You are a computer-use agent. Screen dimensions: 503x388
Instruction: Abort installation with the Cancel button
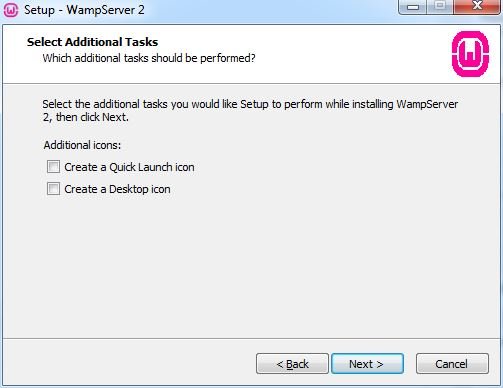click(452, 364)
